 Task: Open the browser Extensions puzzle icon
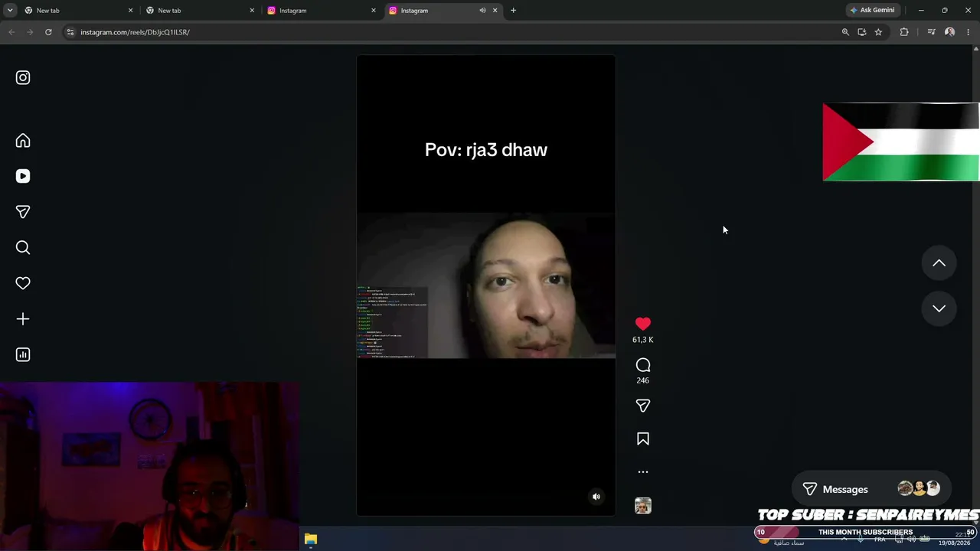pyautogui.click(x=904, y=32)
